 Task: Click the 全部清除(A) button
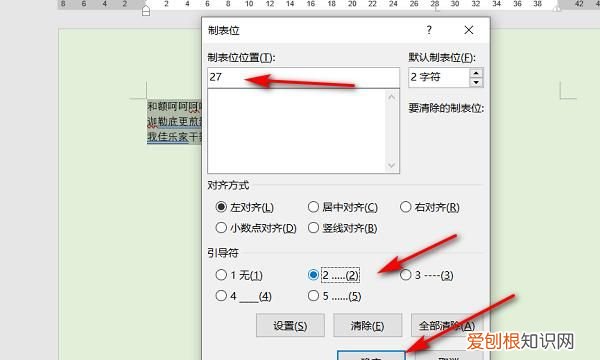(447, 326)
